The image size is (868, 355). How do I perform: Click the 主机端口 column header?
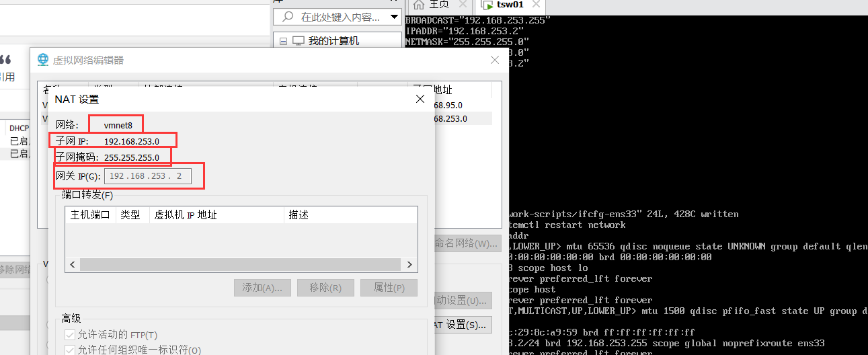pyautogui.click(x=91, y=215)
